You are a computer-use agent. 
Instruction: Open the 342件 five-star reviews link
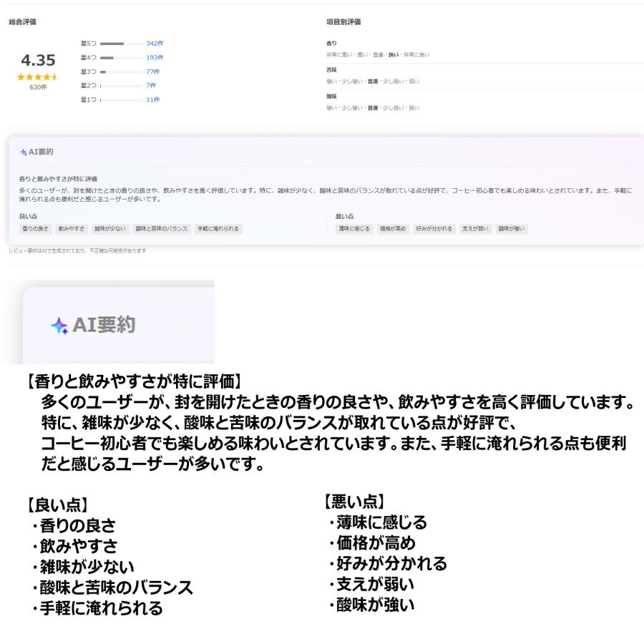155,44
